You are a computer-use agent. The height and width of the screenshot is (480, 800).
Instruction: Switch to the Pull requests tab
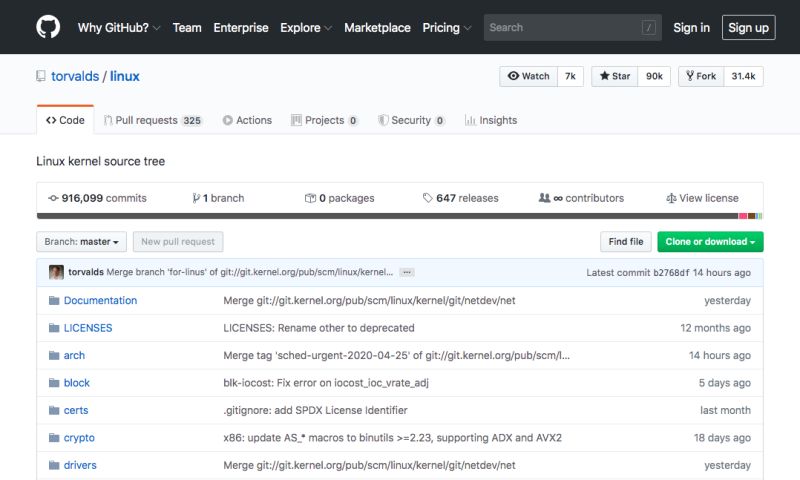click(x=153, y=120)
